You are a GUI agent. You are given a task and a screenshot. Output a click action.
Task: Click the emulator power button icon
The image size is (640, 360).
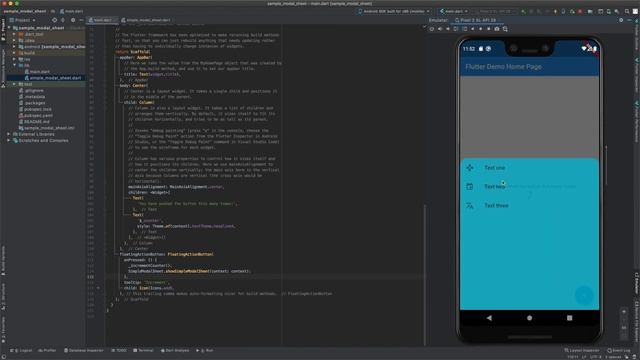tap(432, 29)
